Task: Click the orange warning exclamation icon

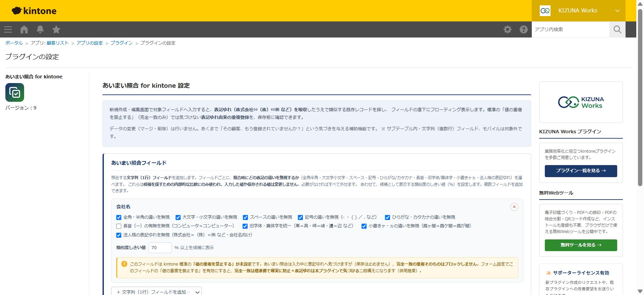Action: 124,264
